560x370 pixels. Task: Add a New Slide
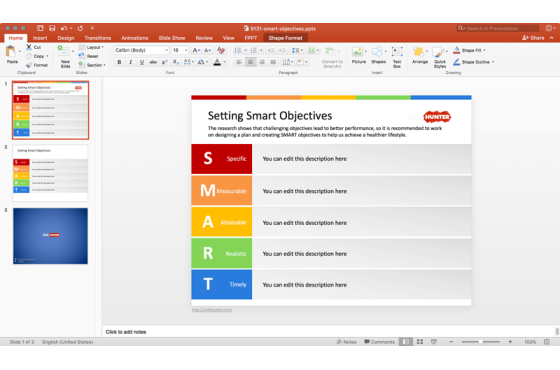[65, 56]
